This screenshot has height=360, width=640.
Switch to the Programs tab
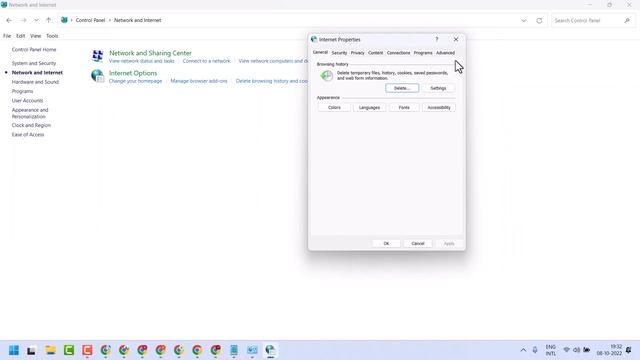click(x=423, y=53)
